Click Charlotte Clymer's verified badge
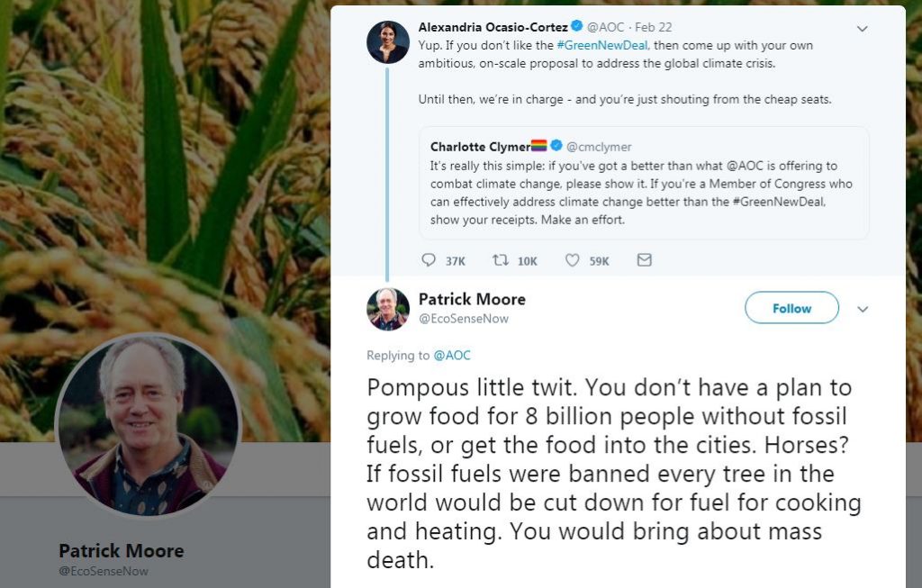Viewport: 922px width, 588px height. 557,146
